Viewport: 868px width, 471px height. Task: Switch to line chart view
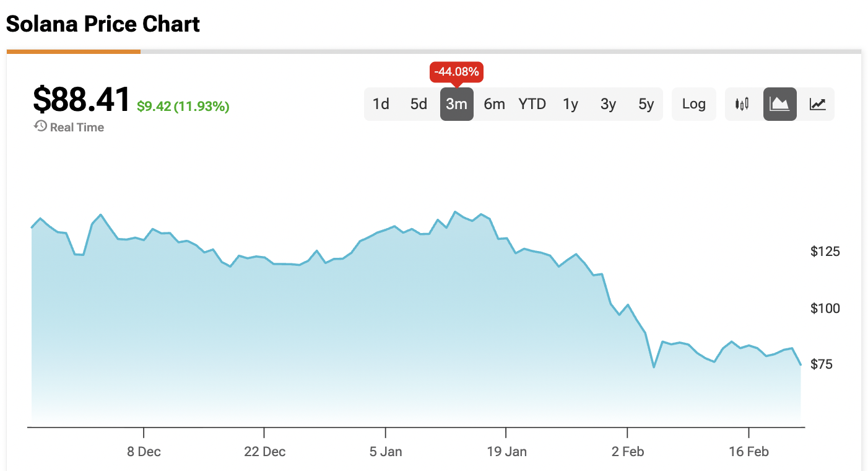[817, 104]
